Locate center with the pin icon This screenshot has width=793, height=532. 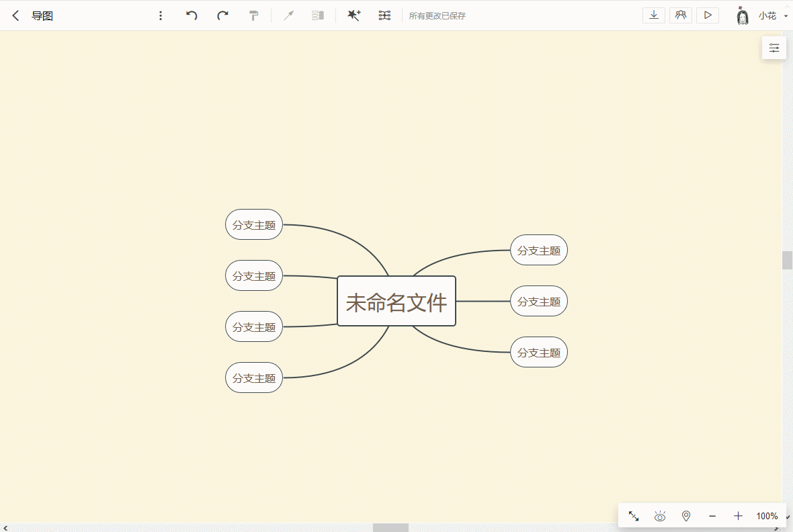pos(686,516)
